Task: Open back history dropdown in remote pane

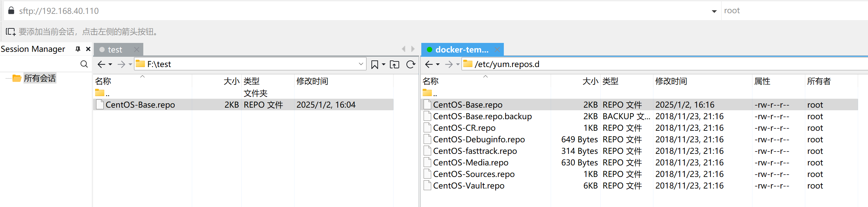Action: 438,64
